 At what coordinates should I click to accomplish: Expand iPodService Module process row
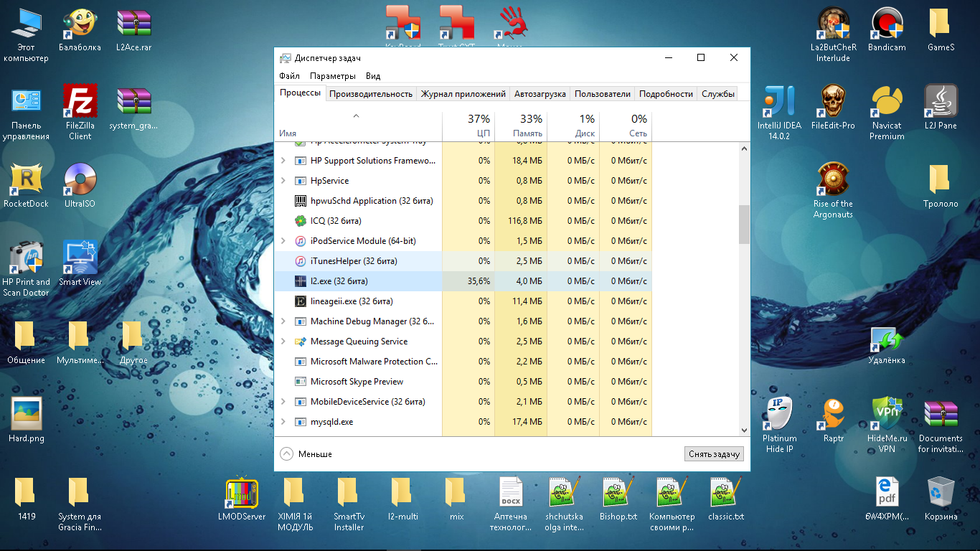283,241
